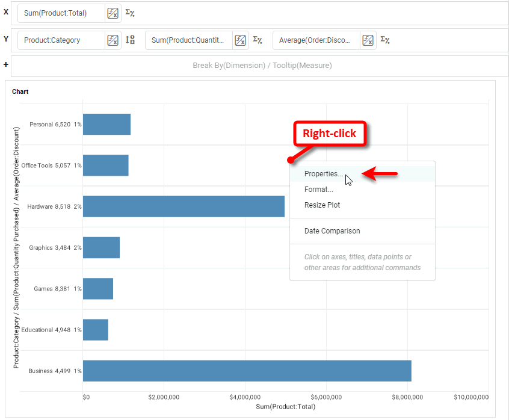Select the Business bar in the chart
The image size is (509, 420).
241,371
